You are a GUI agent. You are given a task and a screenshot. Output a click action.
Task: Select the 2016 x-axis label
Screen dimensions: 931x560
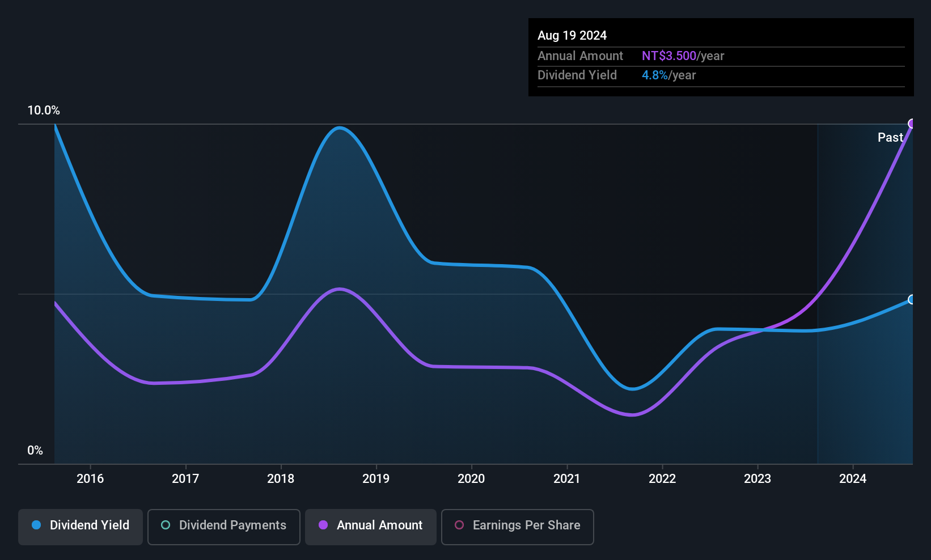coord(90,479)
